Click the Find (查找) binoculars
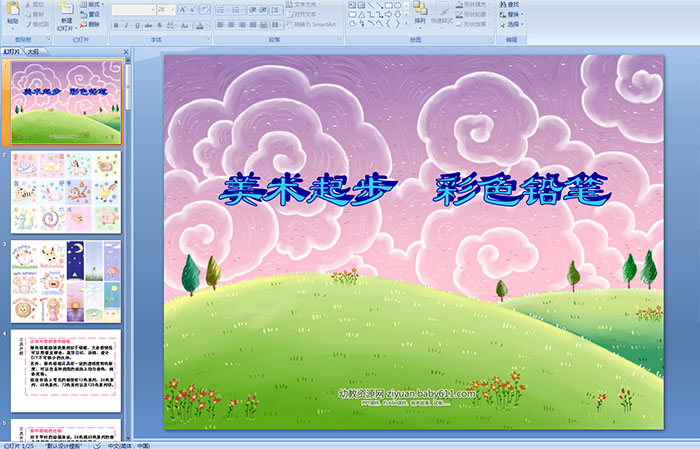Screen dimensions: 700x449 tap(509, 4)
